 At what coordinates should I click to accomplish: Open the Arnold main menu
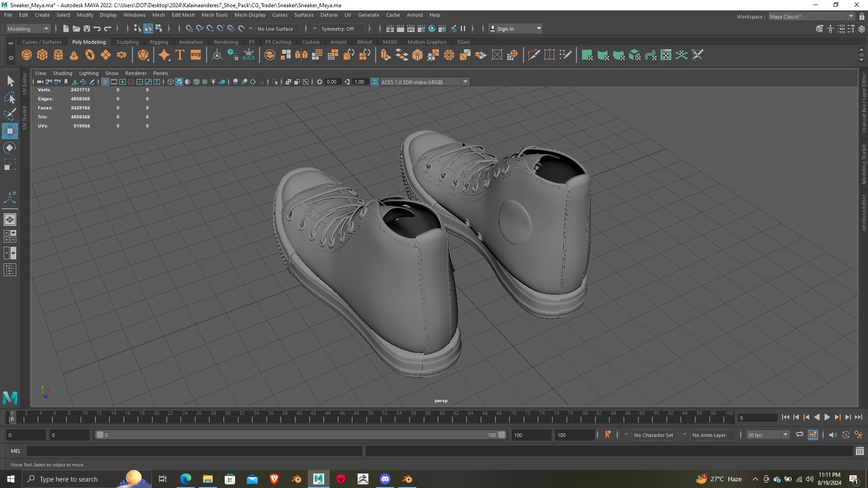pos(415,15)
